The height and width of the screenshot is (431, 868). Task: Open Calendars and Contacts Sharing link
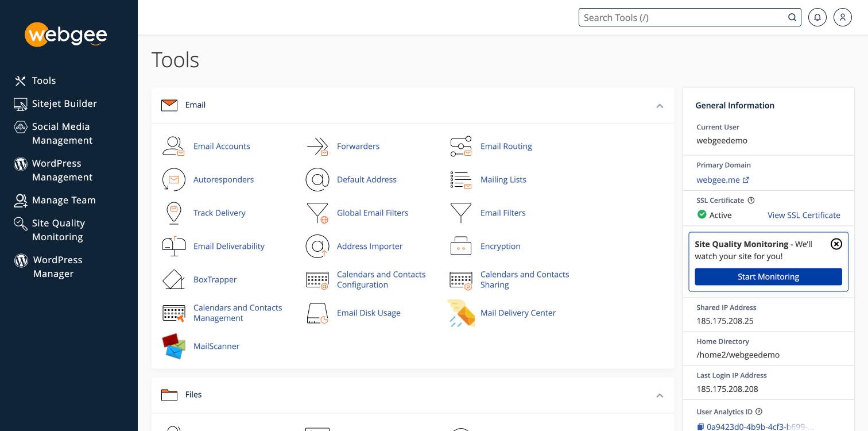(x=525, y=279)
